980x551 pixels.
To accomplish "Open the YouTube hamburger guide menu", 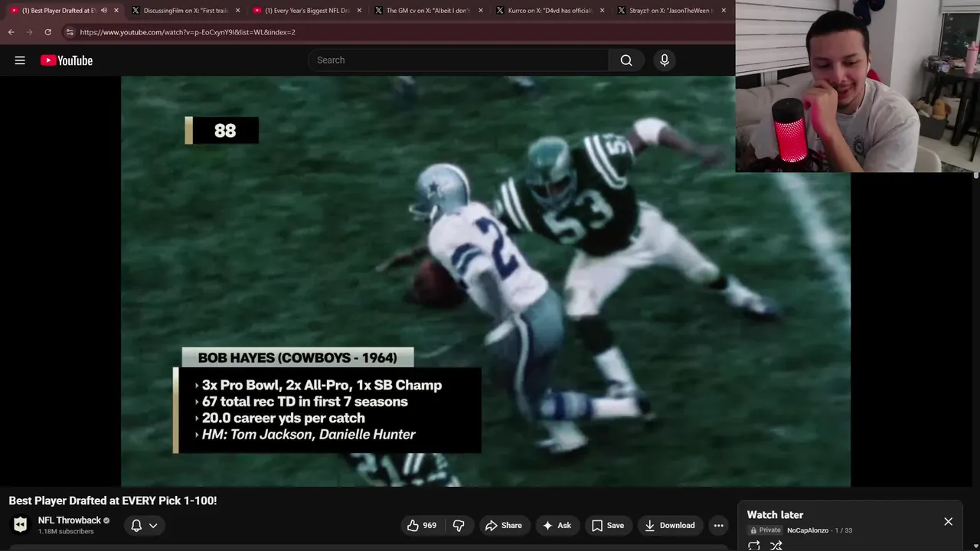I will (x=20, y=60).
